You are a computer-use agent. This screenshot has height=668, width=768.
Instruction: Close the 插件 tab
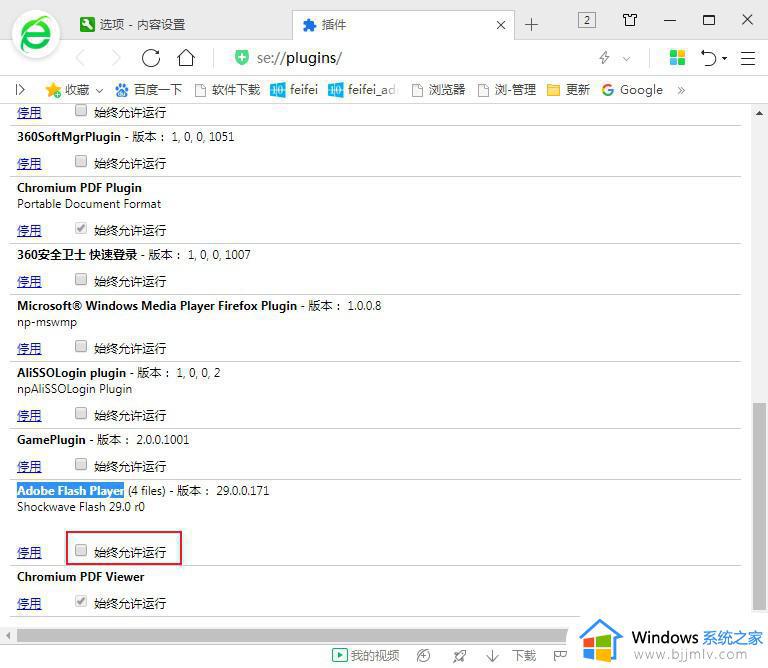tap(501, 25)
